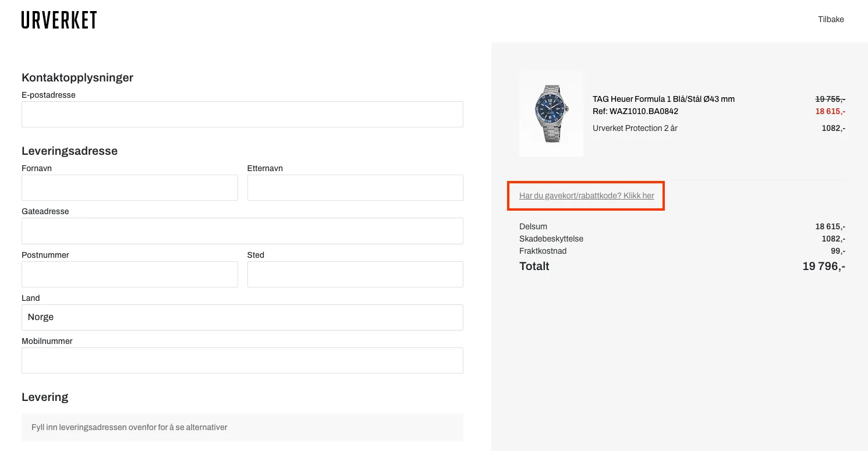Click the Totalt label
Screen dimensions: 868x451
coord(534,267)
